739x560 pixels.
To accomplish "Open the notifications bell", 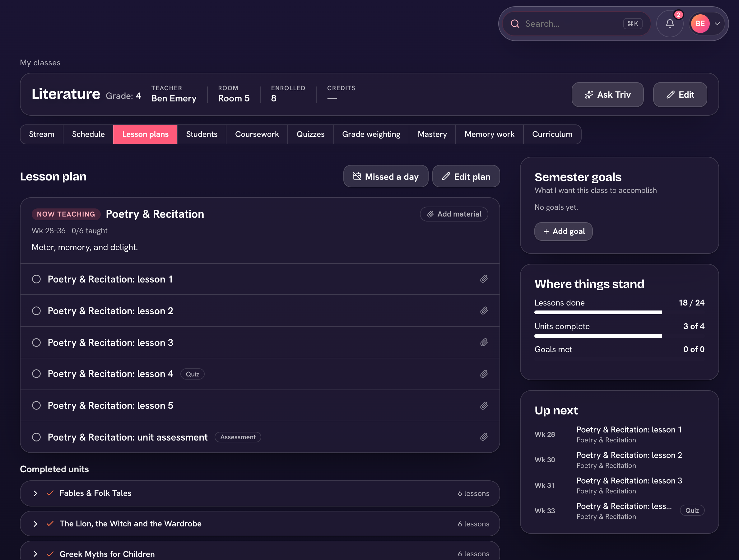I will click(x=670, y=24).
